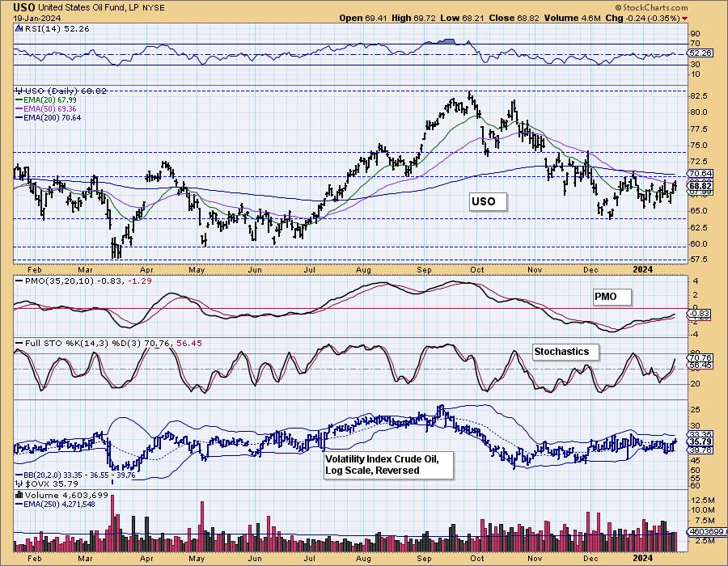Screen dimensions: 728x566
Task: Click the 68.82 last price tag
Action: click(700, 186)
